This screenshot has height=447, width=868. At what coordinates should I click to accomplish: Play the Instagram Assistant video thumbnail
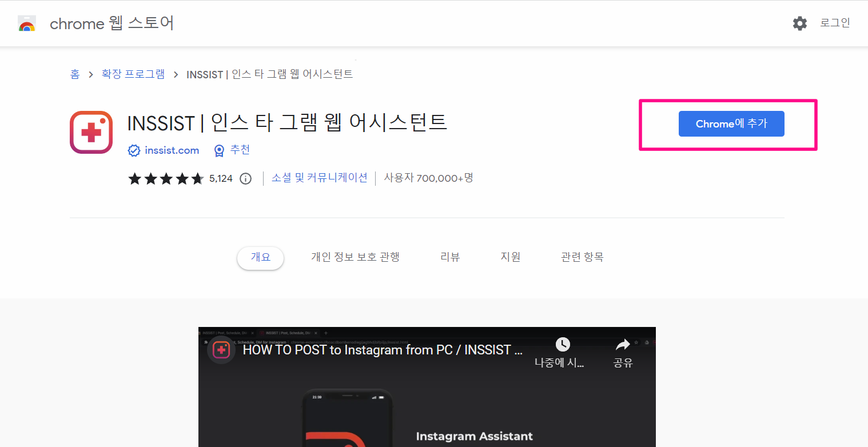pyautogui.click(x=427, y=387)
